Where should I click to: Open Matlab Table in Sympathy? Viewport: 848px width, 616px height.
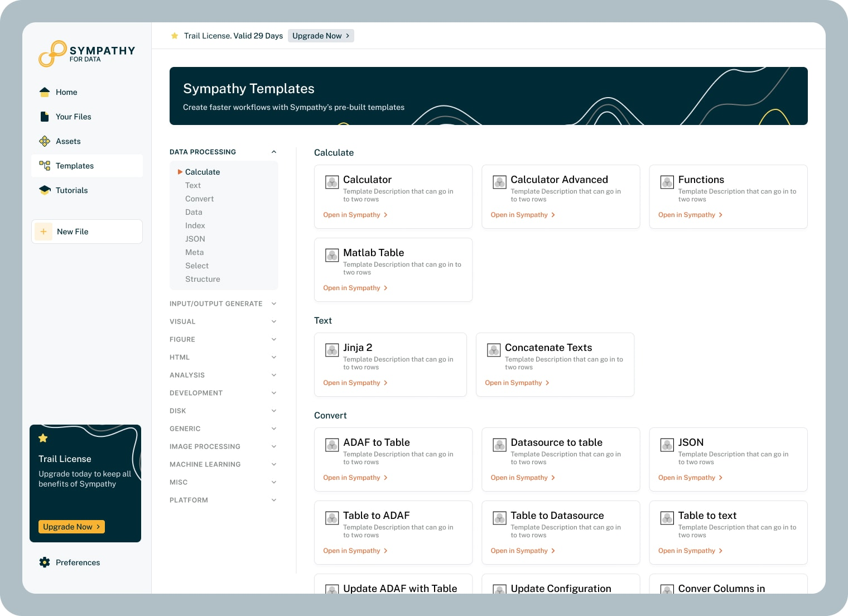pos(355,288)
